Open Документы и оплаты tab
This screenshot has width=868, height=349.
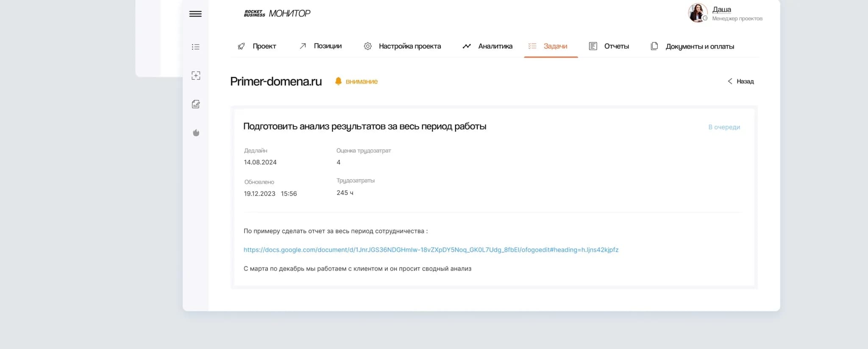click(x=699, y=47)
